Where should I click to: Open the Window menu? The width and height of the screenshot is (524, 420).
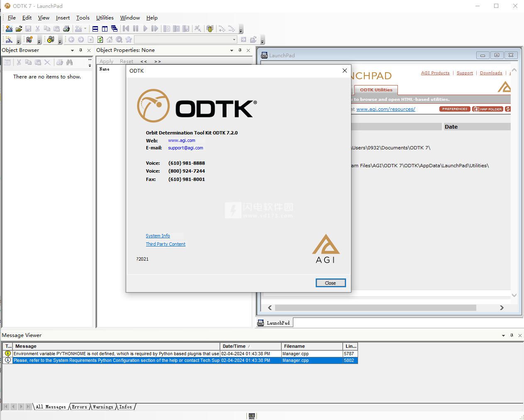point(130,18)
